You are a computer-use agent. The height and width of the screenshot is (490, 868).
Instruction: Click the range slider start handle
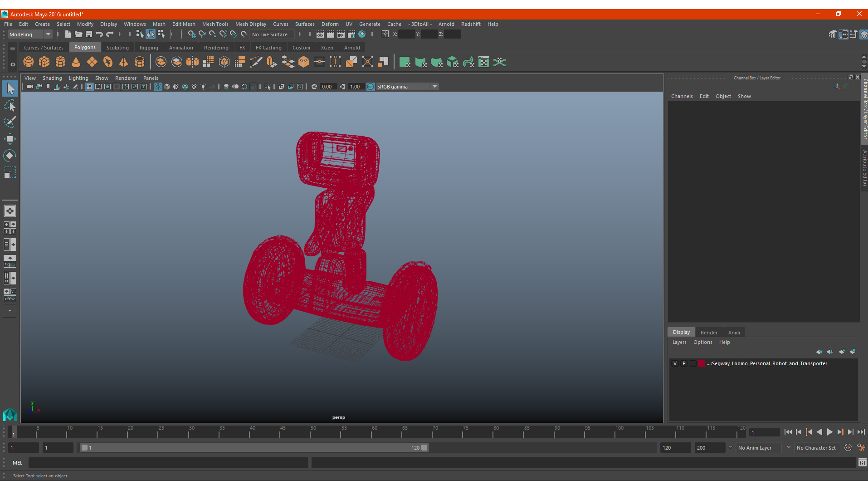pyautogui.click(x=84, y=448)
